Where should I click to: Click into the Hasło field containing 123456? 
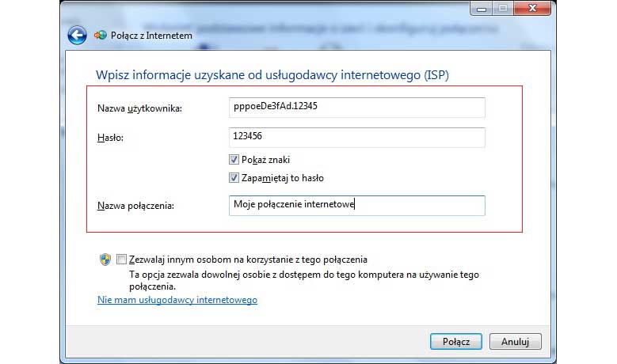[356, 137]
